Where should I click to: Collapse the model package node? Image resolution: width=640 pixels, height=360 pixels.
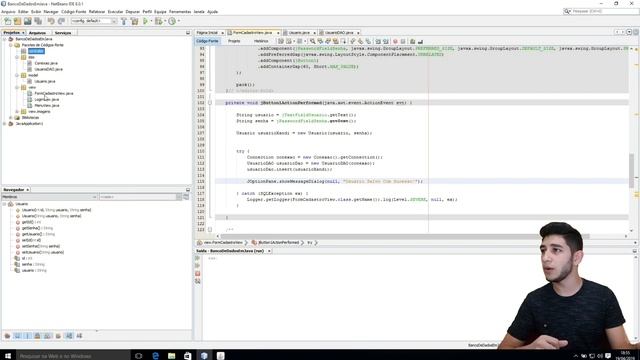(x=17, y=75)
